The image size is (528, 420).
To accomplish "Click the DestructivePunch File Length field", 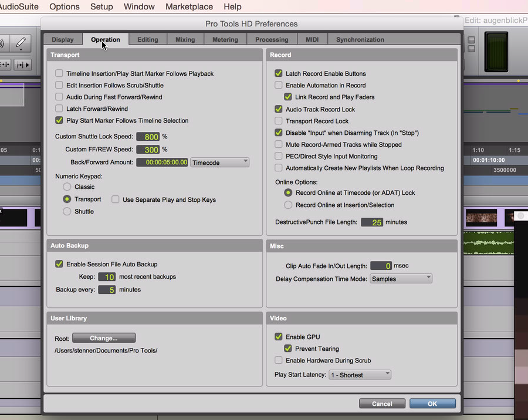I will [372, 222].
